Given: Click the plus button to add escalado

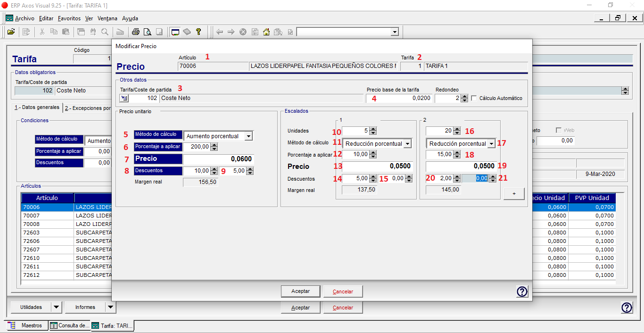Looking at the screenshot, I should pyautogui.click(x=514, y=194).
